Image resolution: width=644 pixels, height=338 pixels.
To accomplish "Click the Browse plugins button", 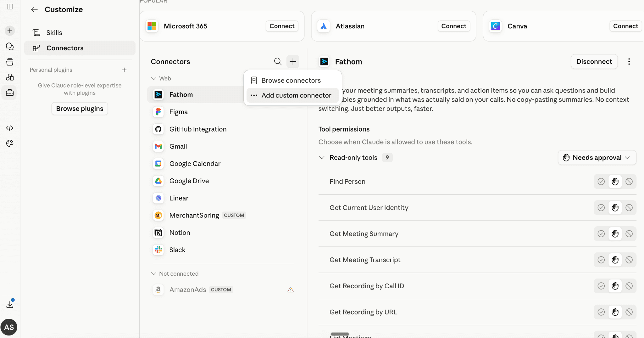I will point(80,109).
